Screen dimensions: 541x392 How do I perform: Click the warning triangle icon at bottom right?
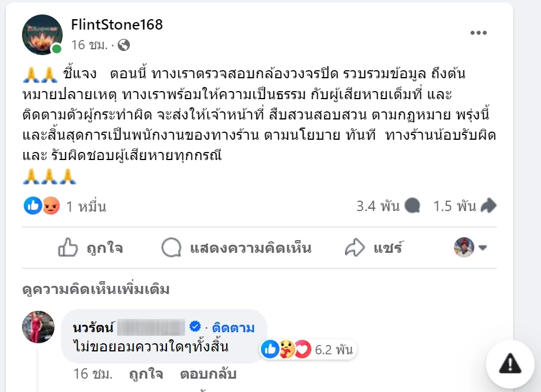[509, 364]
